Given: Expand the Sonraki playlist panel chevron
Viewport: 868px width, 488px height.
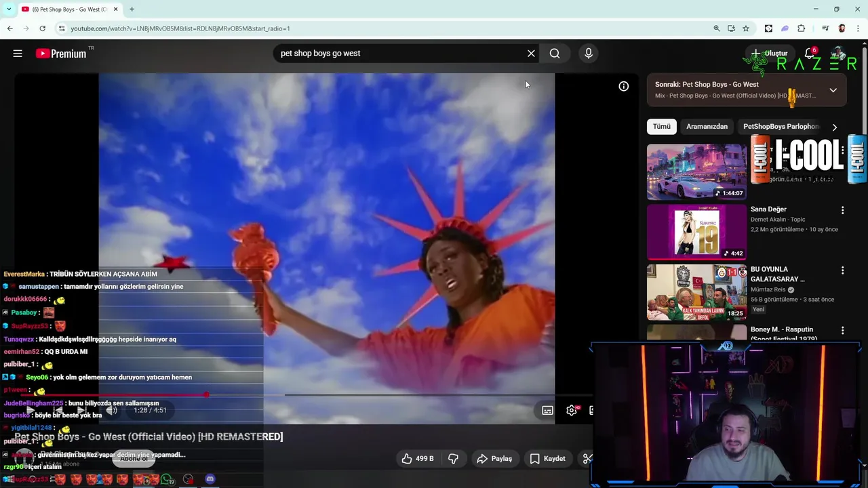Looking at the screenshot, I should (833, 90).
